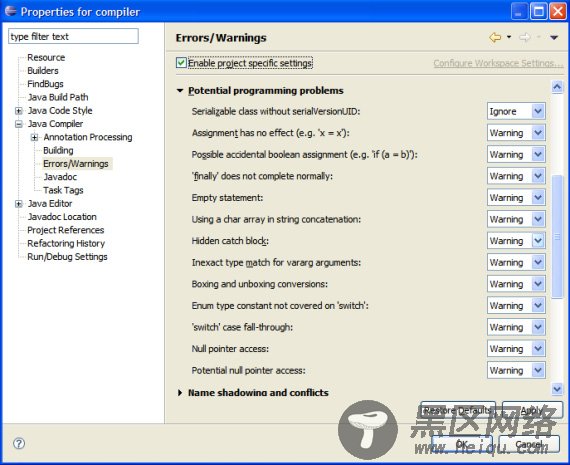Screen dimensions: 570x465
Task: Open Configure Workspace Settings link
Action: coord(498,63)
